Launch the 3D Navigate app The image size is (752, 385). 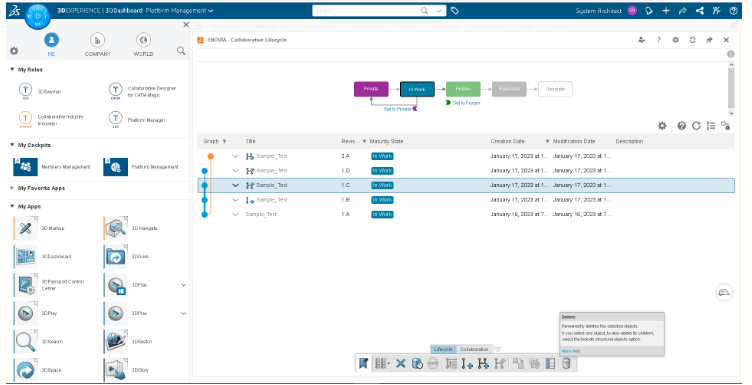tap(116, 228)
